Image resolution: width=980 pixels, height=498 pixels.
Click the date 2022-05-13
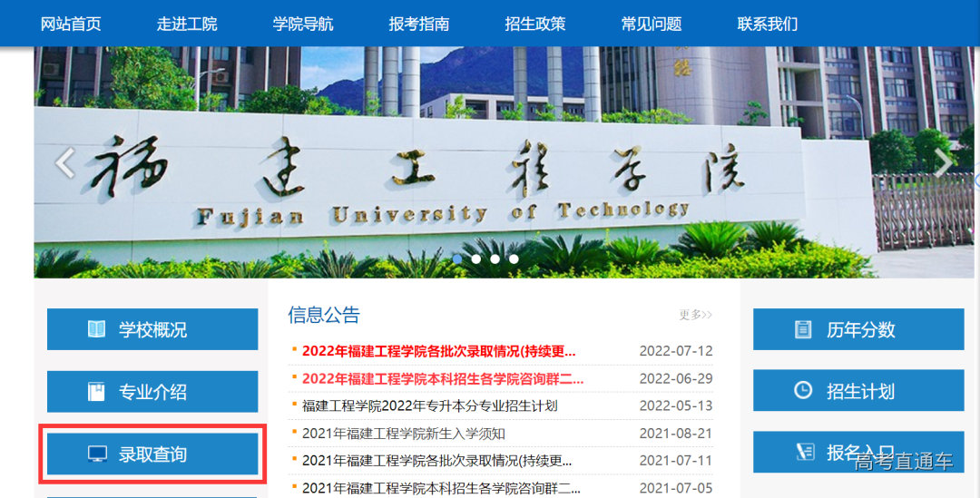pos(676,406)
